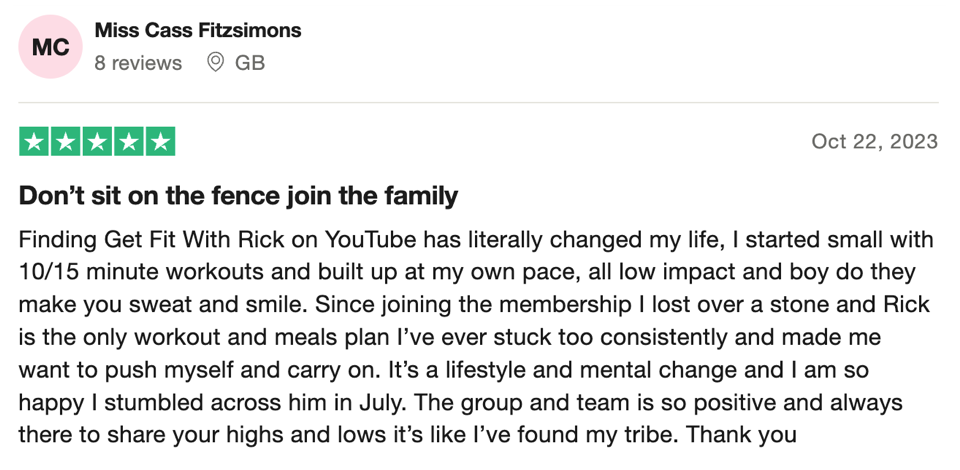Select the third green rating star
The width and height of the screenshot is (960, 470).
click(x=97, y=141)
